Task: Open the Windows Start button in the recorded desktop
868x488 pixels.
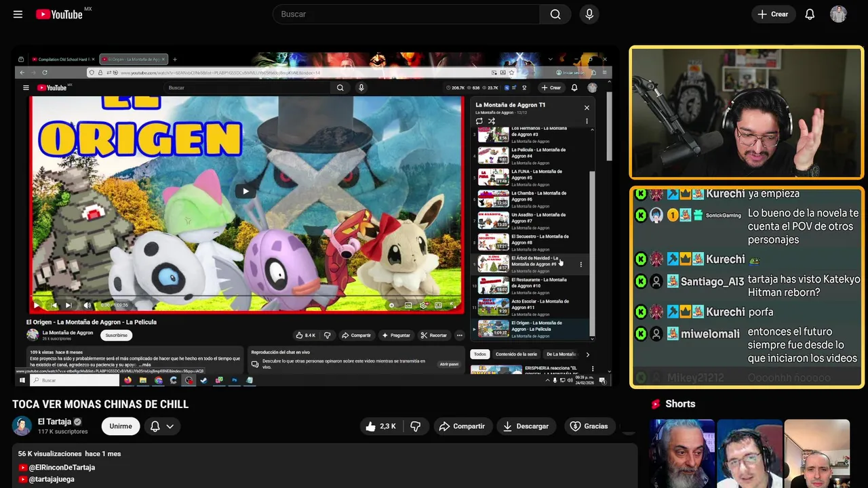Action: (x=22, y=380)
